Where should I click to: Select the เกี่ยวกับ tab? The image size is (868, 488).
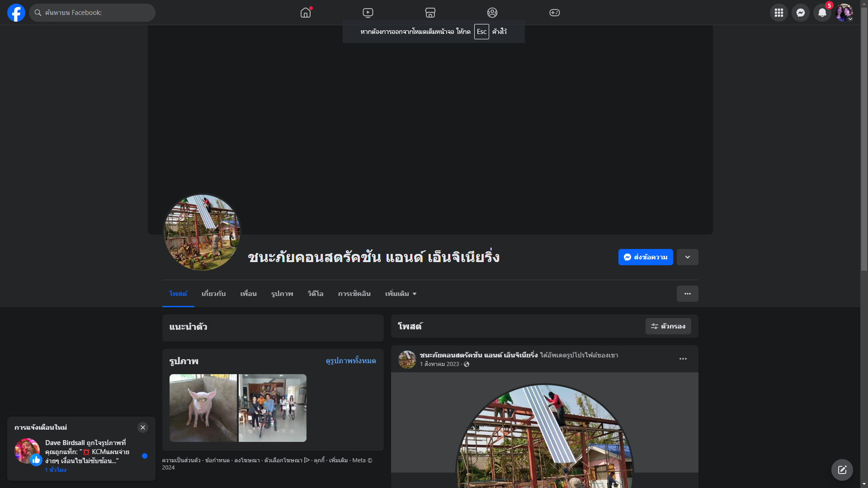pos(213,294)
